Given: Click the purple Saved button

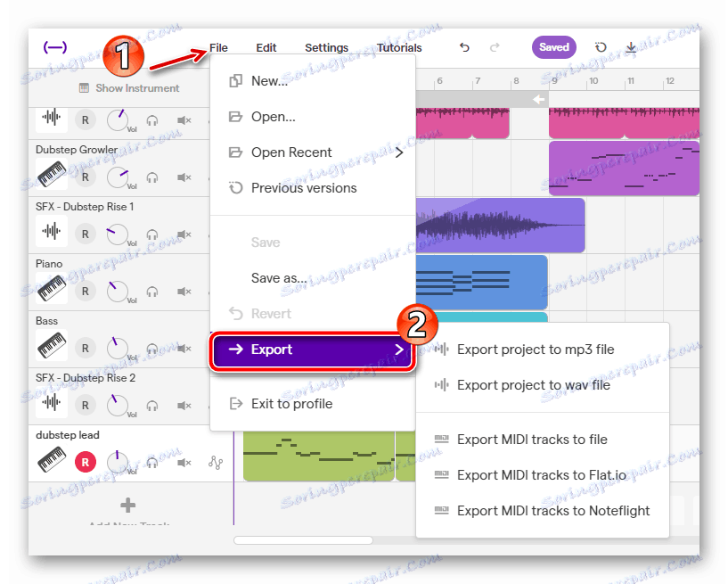Looking at the screenshot, I should coord(554,47).
